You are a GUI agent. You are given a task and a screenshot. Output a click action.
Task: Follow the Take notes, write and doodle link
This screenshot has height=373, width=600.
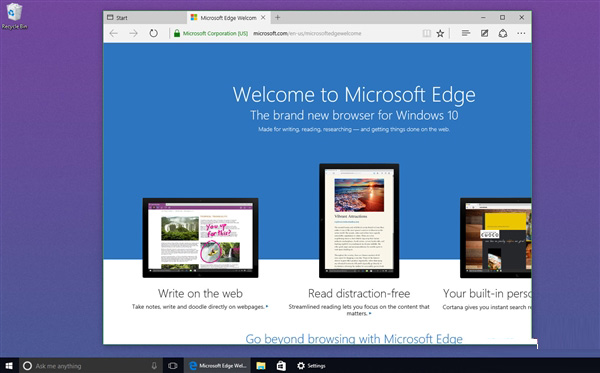pos(200,306)
